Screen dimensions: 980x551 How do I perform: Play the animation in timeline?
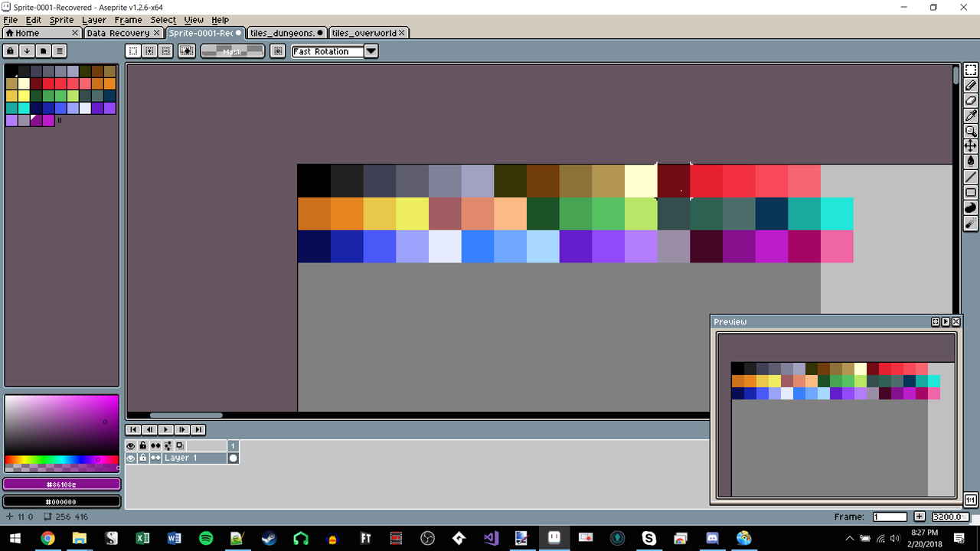[166, 429]
